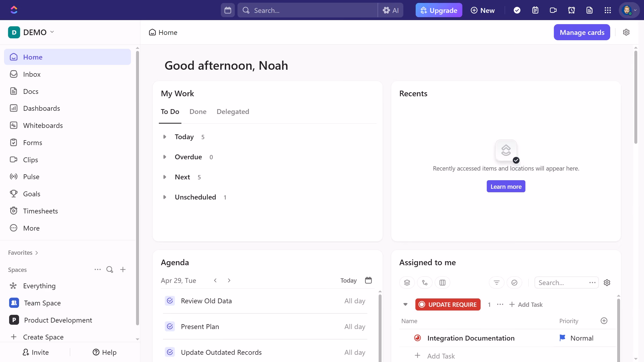Open Pulse in the sidebar
This screenshot has height=362, width=644.
click(x=67, y=177)
